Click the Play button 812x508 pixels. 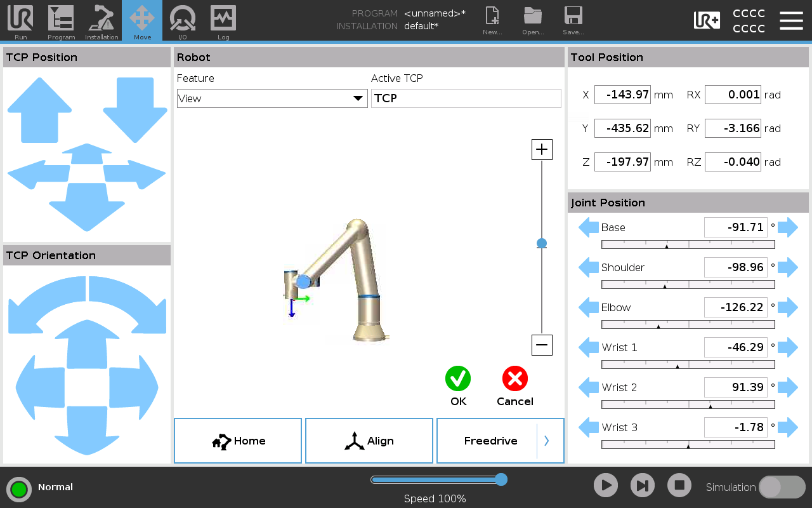click(x=606, y=486)
